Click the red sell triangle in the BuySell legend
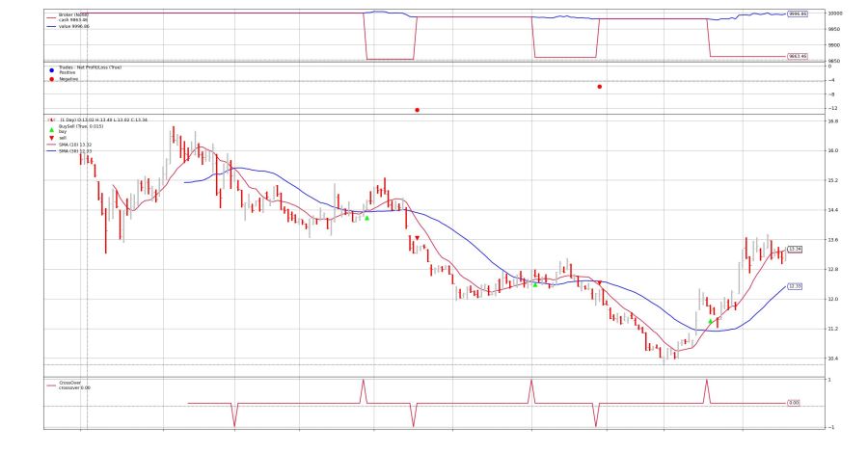This screenshot has height=452, width=868. pyautogui.click(x=51, y=138)
